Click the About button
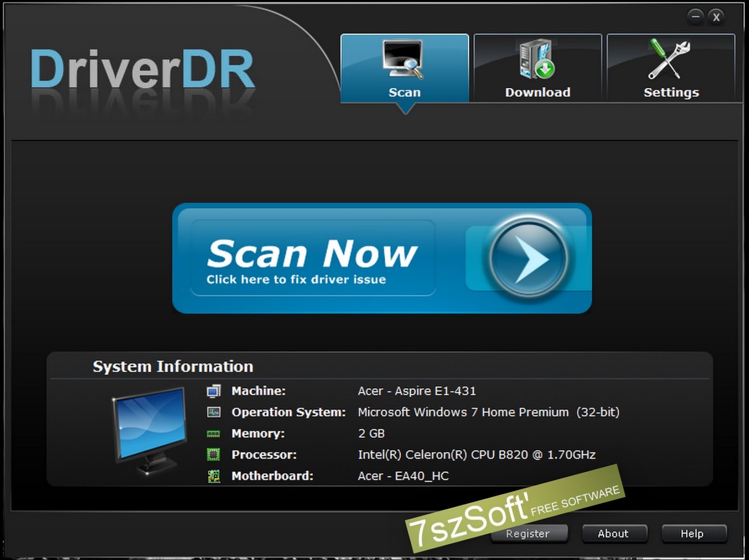This screenshot has height=560, width=749. tap(614, 533)
